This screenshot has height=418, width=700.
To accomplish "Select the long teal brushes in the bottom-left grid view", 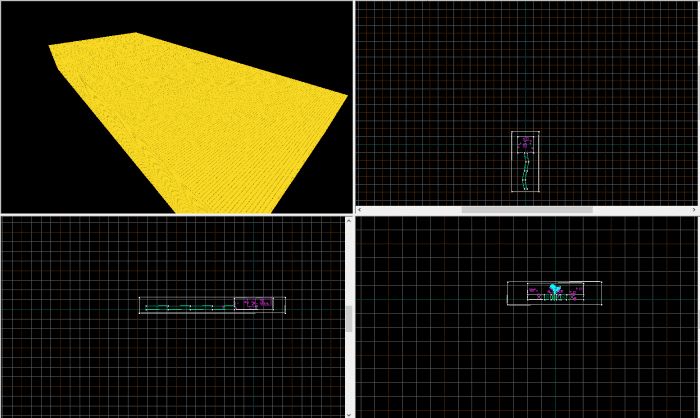I will [190, 308].
